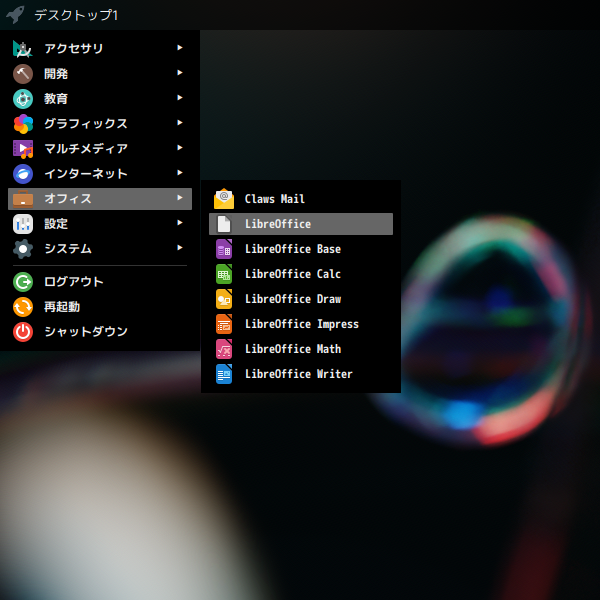Click the gear icon beside システム
The height and width of the screenshot is (600, 600).
[23, 249]
